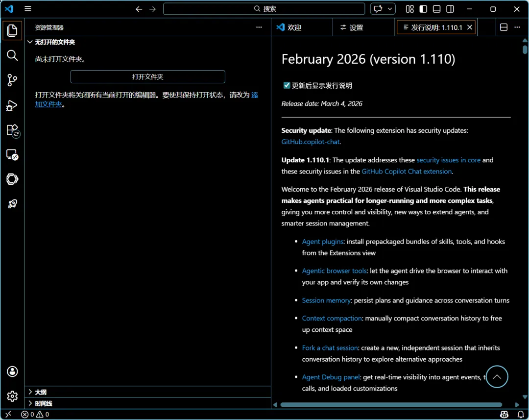Image resolution: width=529 pixels, height=420 pixels.
Task: Open the Agent Debug panel link
Action: [x=331, y=377]
